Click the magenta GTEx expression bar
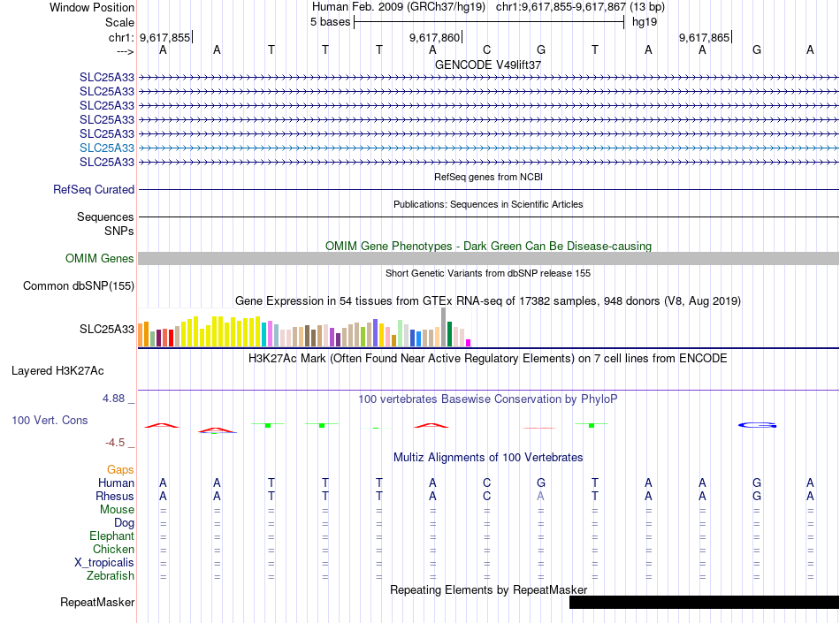 [x=469, y=343]
